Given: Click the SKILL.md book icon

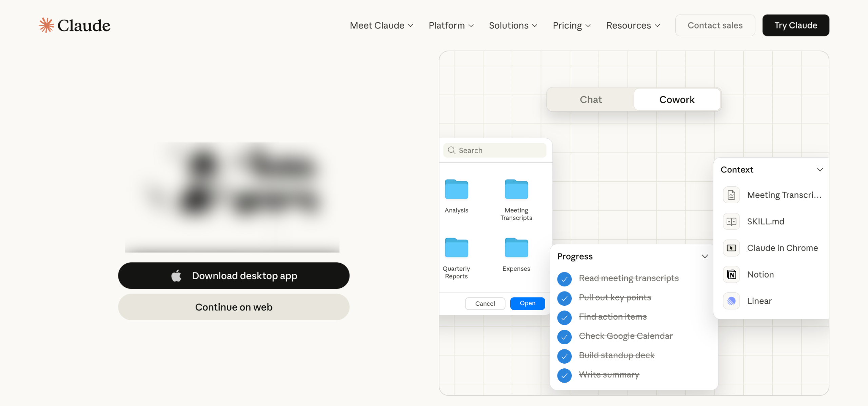Looking at the screenshot, I should coord(731,222).
